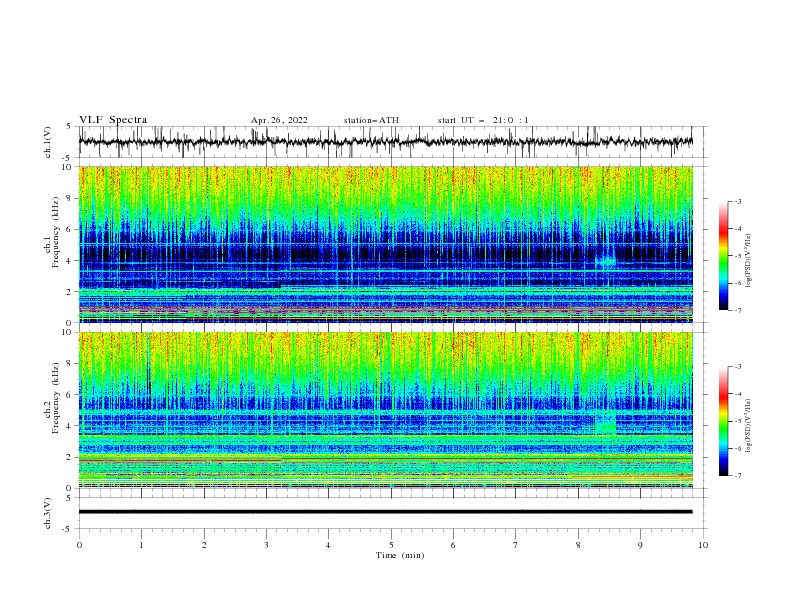Click the "station=ATH" label
This screenshot has width=792, height=612.
tap(371, 120)
